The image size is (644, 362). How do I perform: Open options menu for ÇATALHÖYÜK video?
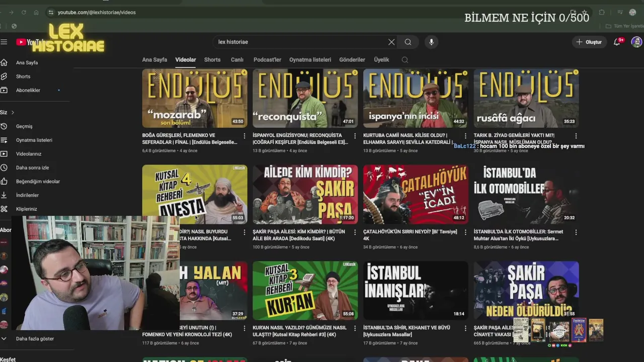[465, 232]
